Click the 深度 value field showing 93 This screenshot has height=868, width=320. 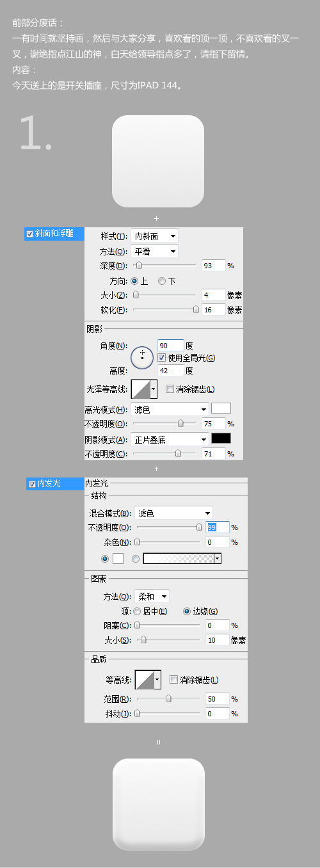click(x=214, y=265)
